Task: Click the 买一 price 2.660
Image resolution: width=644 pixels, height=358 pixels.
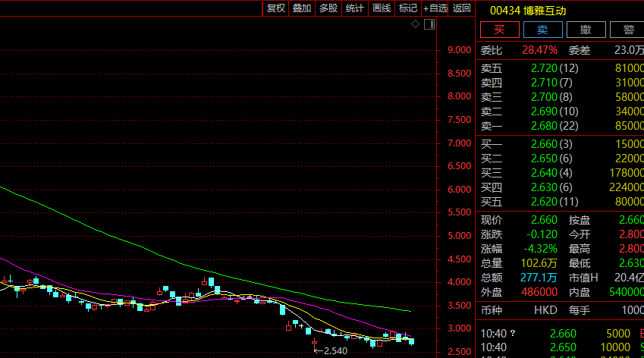Action: [x=544, y=144]
